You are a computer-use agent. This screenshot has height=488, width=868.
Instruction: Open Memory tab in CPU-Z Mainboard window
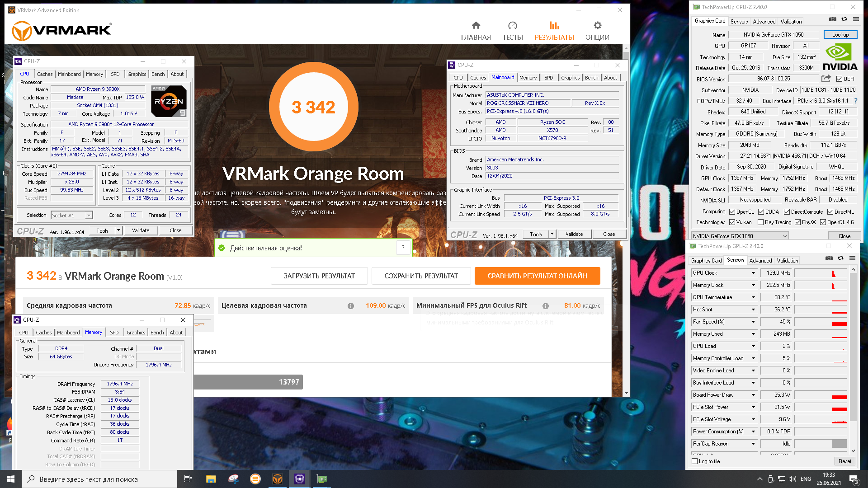tap(528, 78)
